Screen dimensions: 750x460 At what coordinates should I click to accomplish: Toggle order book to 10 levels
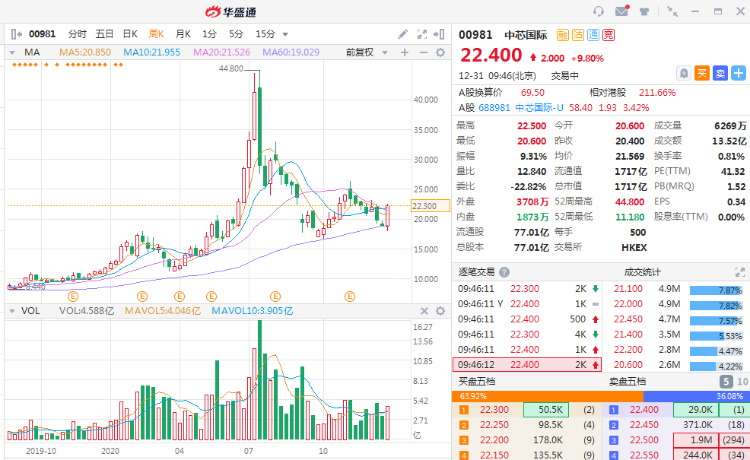tap(742, 382)
